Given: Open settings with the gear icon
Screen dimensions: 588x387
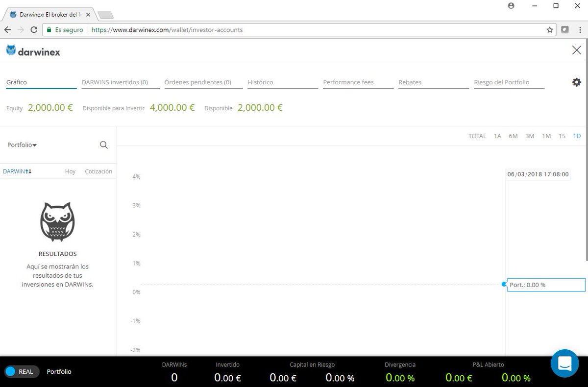Looking at the screenshot, I should pos(576,82).
